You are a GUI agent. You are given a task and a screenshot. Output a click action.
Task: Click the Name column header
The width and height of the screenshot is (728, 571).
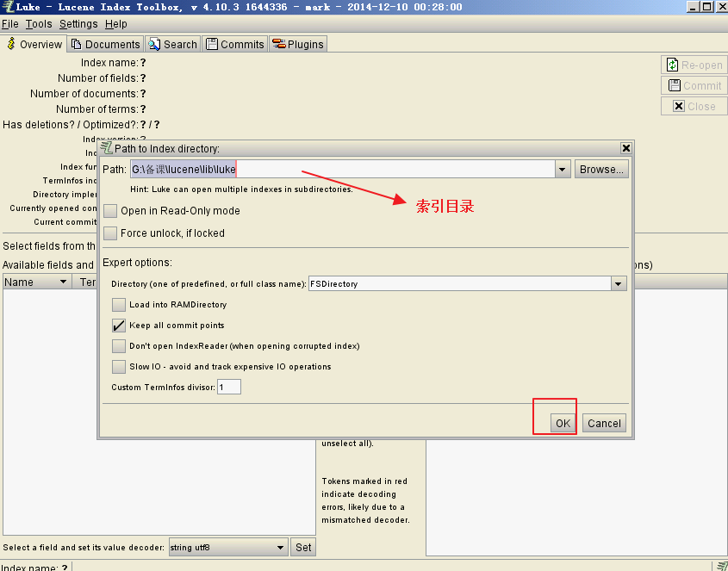pyautogui.click(x=37, y=282)
